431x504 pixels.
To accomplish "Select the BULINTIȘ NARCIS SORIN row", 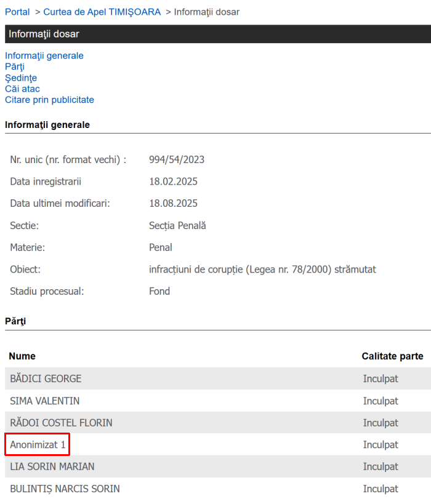I will pyautogui.click(x=218, y=489).
